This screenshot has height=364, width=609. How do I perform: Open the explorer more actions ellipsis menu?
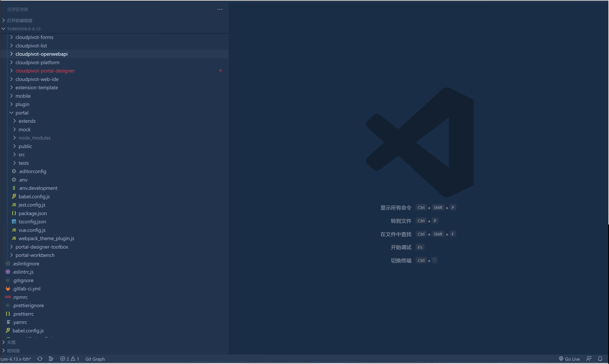pyautogui.click(x=220, y=9)
